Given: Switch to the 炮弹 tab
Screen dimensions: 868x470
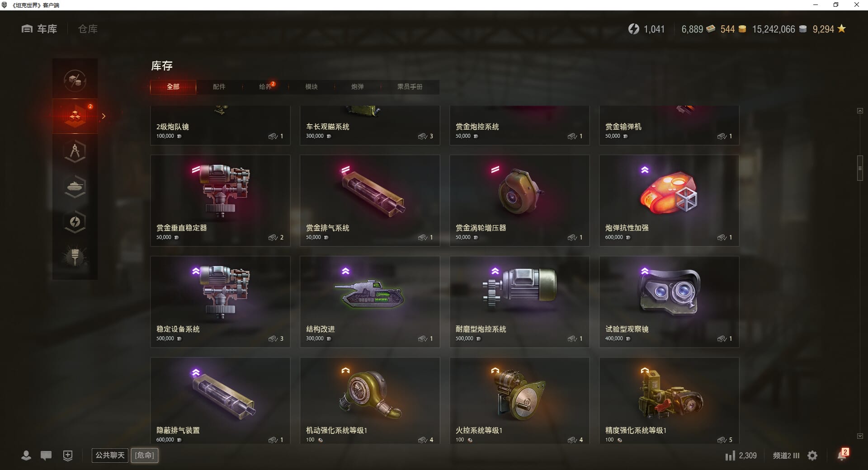Looking at the screenshot, I should [x=358, y=87].
